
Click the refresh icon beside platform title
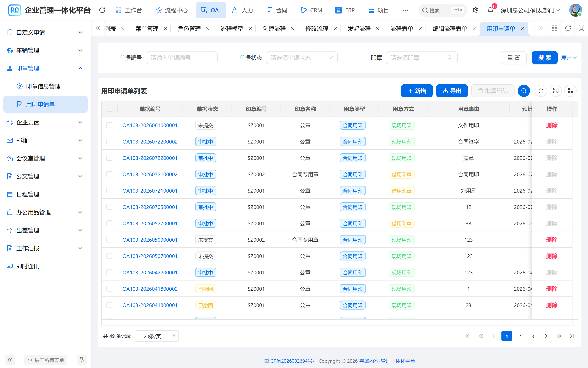point(102,10)
